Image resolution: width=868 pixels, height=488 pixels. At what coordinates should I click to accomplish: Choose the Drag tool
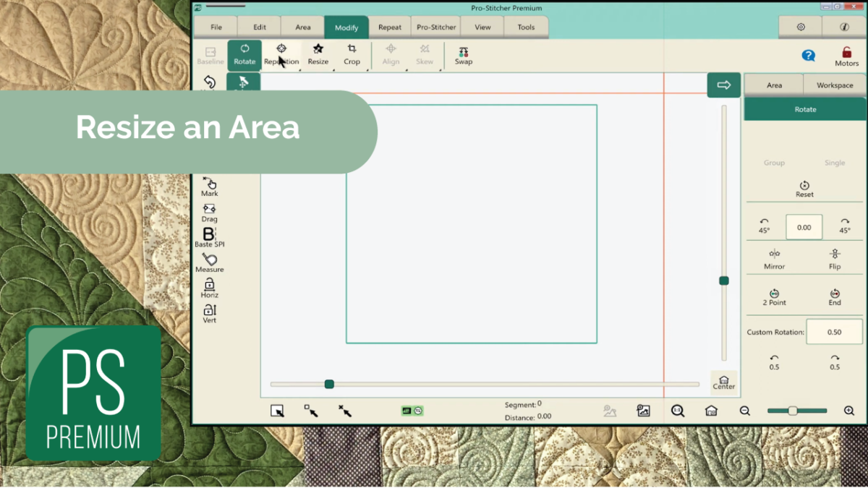[209, 212]
